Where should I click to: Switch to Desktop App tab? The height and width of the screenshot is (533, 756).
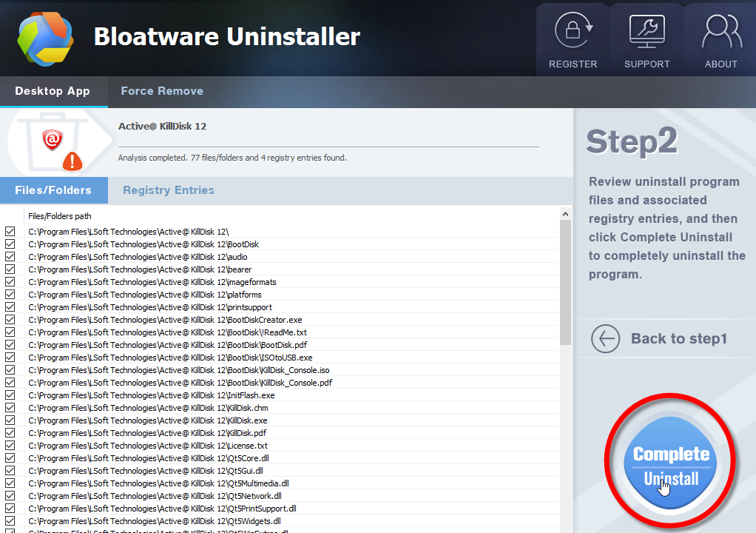(53, 91)
